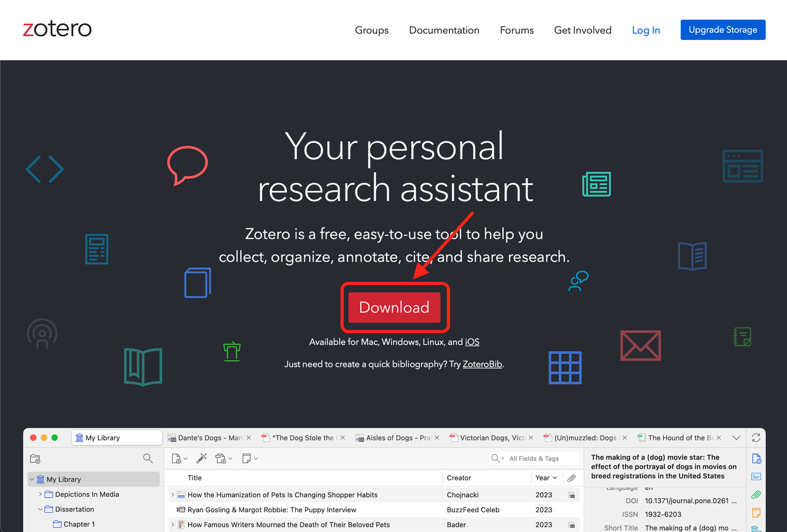Image resolution: width=787 pixels, height=532 pixels.
Task: Expand the Famous Writers Mourned item row
Action: point(172,525)
